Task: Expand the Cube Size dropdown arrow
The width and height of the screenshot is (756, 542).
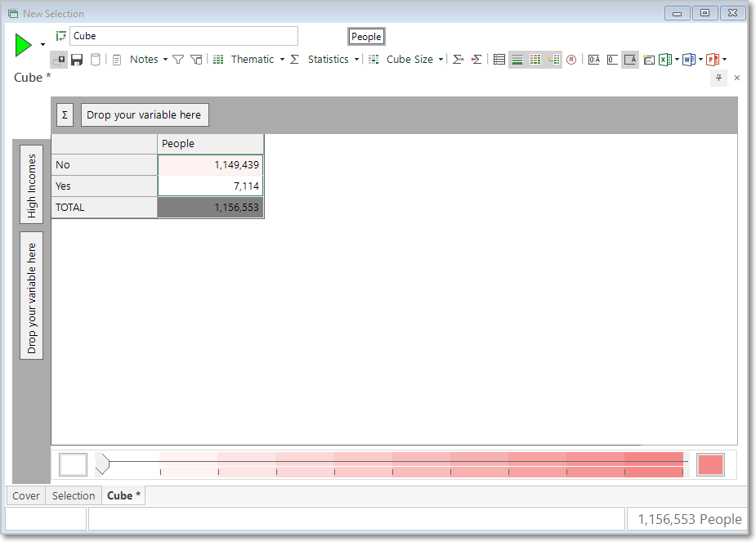Action: (441, 60)
